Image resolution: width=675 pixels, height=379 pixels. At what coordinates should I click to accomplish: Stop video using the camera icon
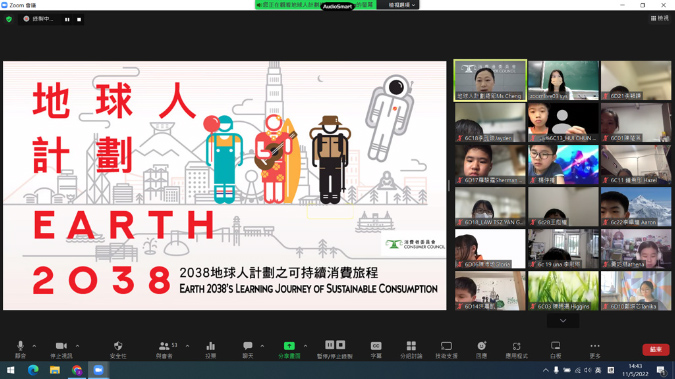pos(61,349)
